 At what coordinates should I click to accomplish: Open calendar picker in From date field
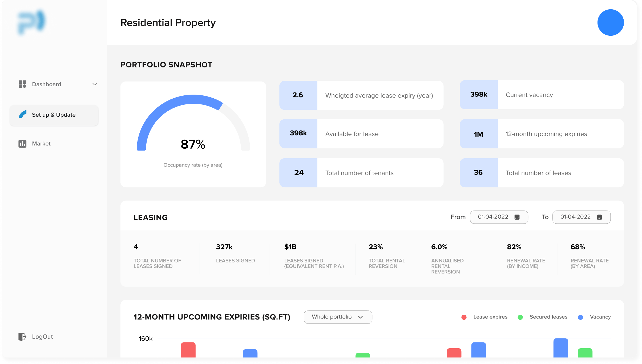pyautogui.click(x=517, y=217)
